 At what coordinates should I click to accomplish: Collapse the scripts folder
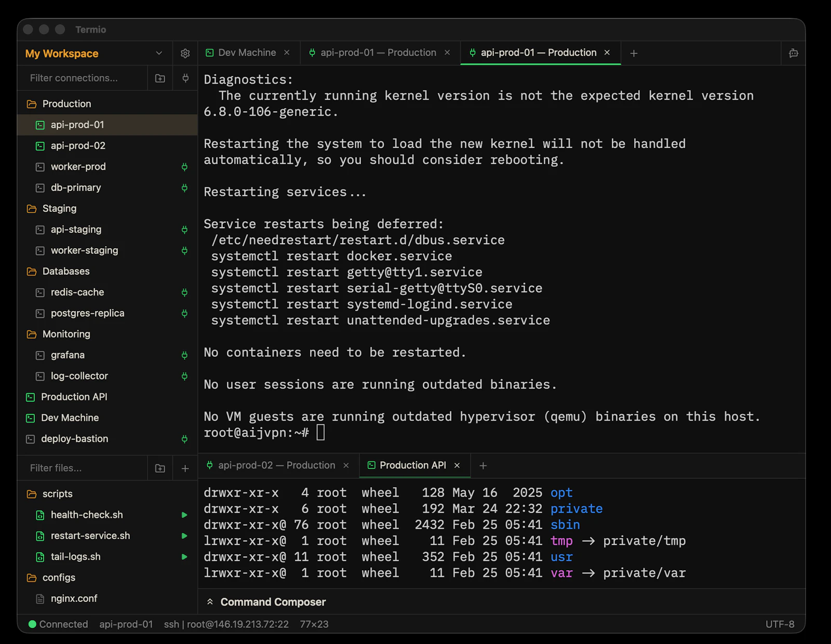[x=108, y=494]
